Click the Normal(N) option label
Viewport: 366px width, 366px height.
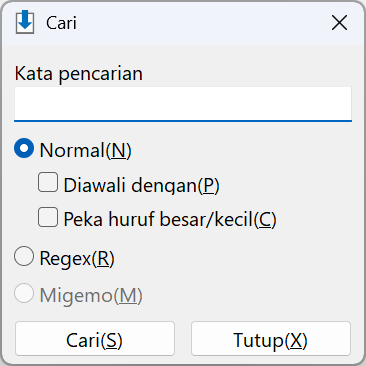click(85, 150)
